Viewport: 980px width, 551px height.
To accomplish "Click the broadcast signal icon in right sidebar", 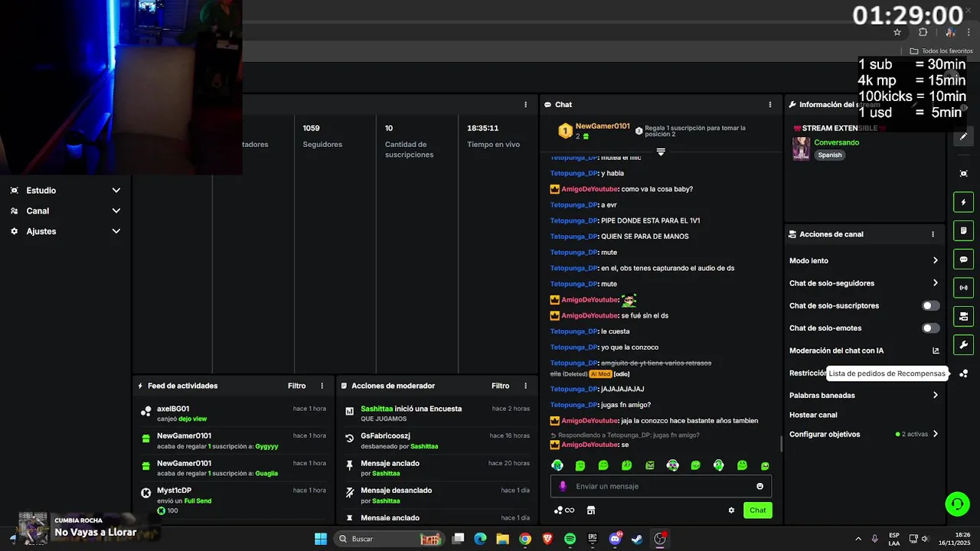I will pyautogui.click(x=964, y=288).
